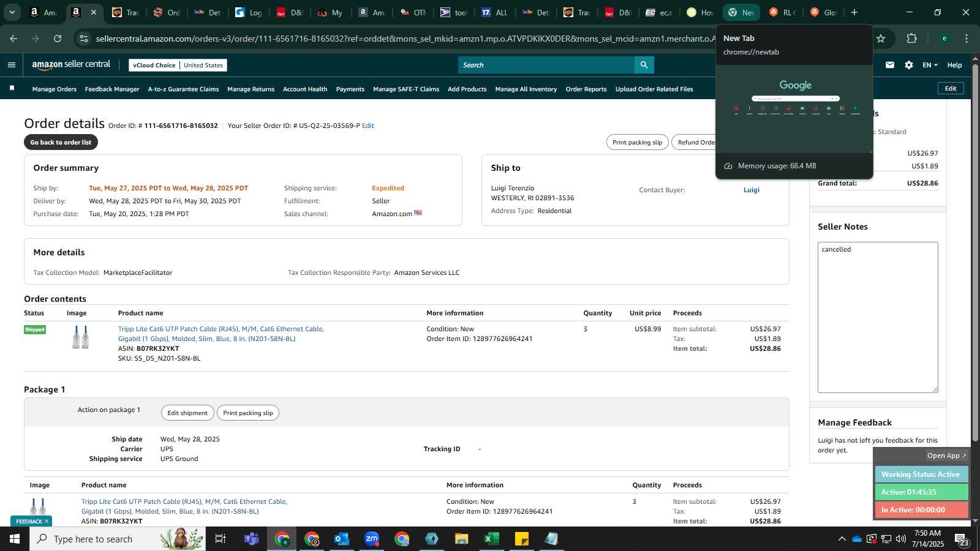Click the Windows Start button

15,539
